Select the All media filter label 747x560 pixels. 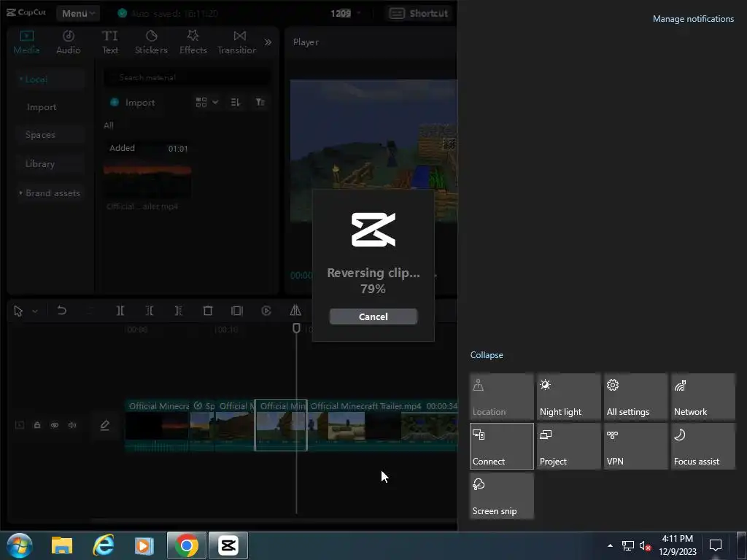(x=109, y=125)
